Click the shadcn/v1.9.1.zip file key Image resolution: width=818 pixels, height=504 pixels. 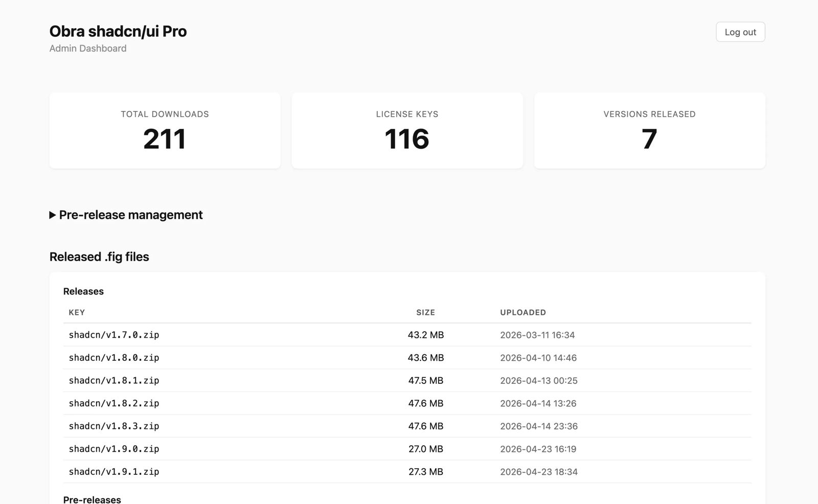(x=114, y=471)
